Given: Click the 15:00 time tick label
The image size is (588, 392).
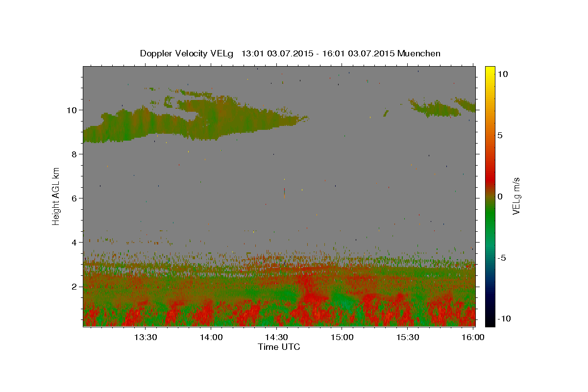Looking at the screenshot, I should pyautogui.click(x=342, y=337).
